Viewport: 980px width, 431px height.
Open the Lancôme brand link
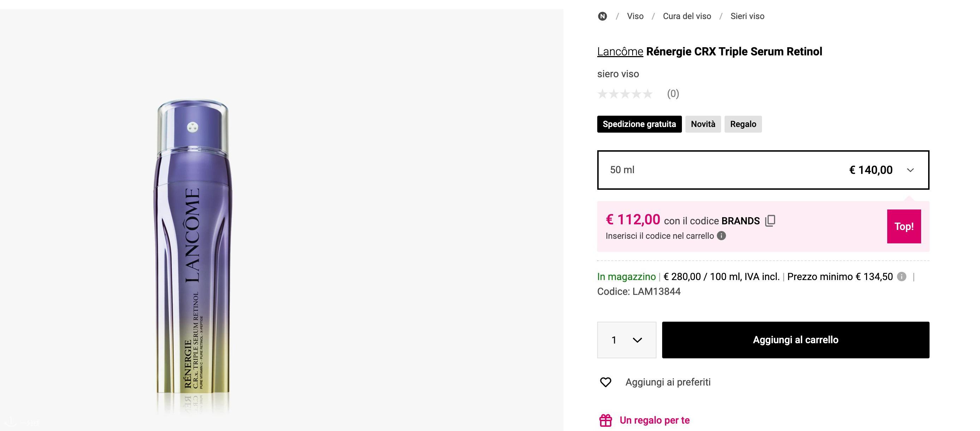click(620, 51)
